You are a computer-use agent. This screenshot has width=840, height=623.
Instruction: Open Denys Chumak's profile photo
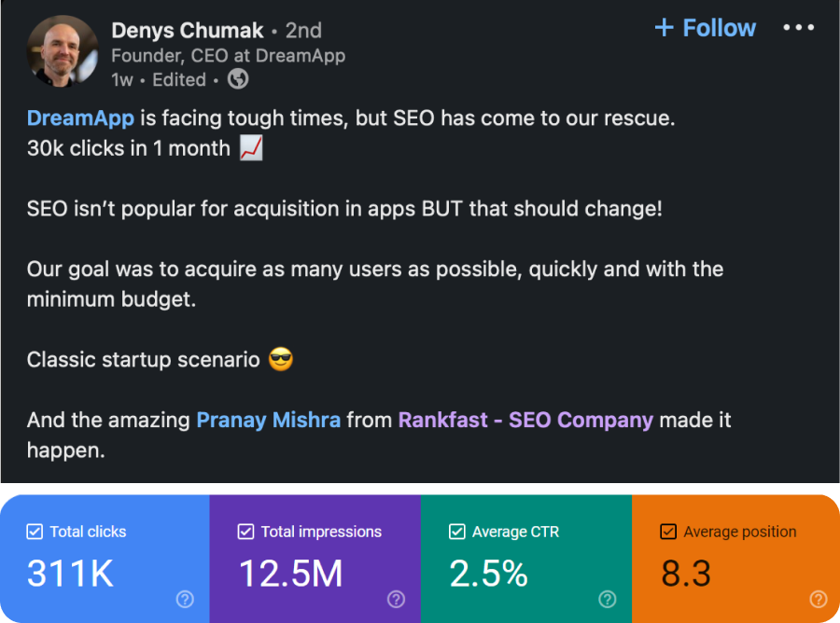pyautogui.click(x=63, y=51)
